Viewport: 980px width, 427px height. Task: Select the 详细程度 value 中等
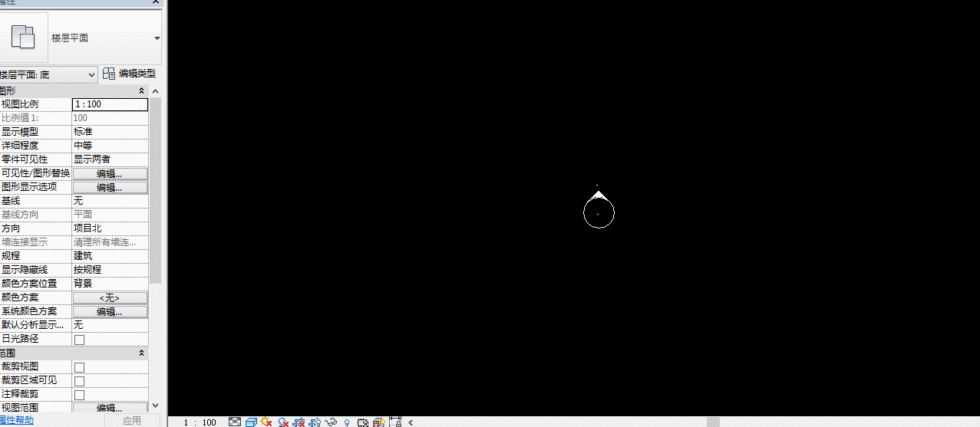(110, 146)
